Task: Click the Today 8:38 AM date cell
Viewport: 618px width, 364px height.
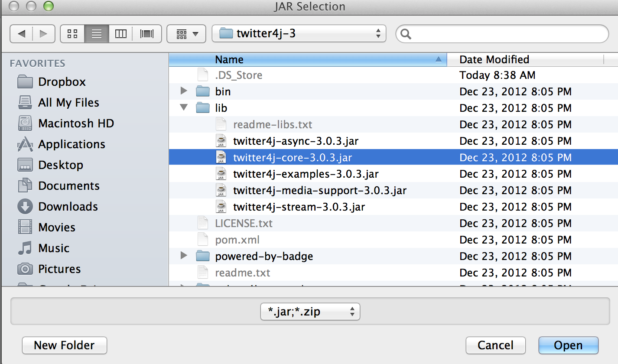Action: pyautogui.click(x=498, y=75)
